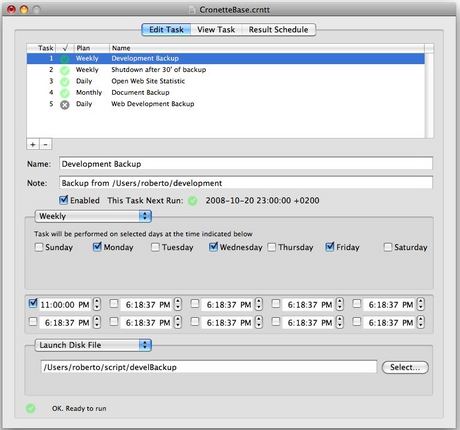Uncheck the Enabled checkbox
Viewport: 460px width, 430px height.
[x=63, y=200]
